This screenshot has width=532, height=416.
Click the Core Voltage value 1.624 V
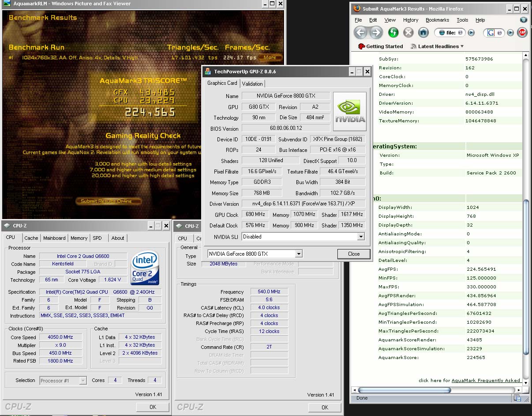112,280
